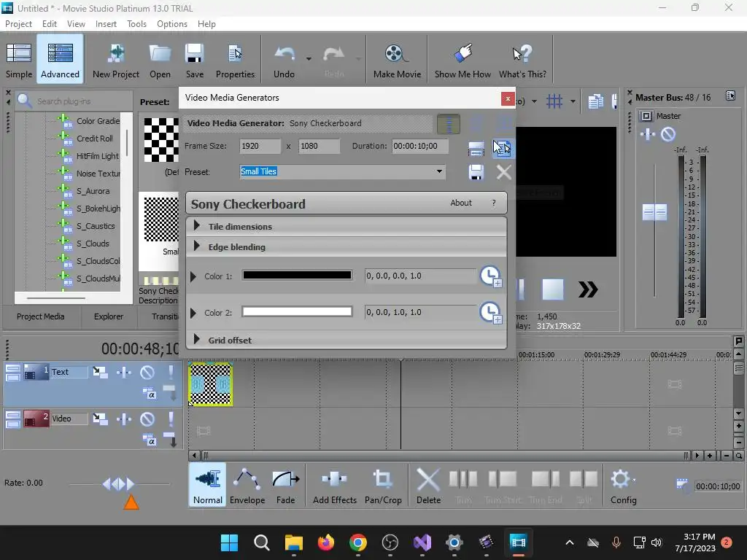Screen dimensions: 747x560
Task: Click the ? help button for Sony Checkerboard
Action: tap(494, 203)
